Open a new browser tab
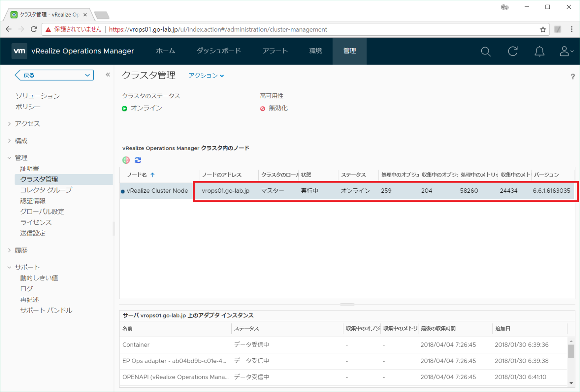 pyautogui.click(x=102, y=15)
